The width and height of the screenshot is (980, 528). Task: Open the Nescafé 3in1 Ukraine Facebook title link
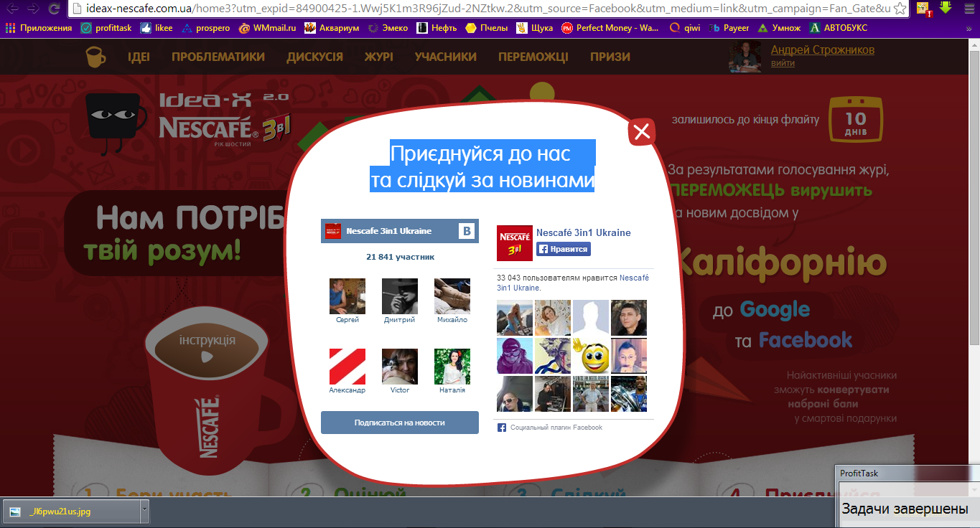pos(584,232)
